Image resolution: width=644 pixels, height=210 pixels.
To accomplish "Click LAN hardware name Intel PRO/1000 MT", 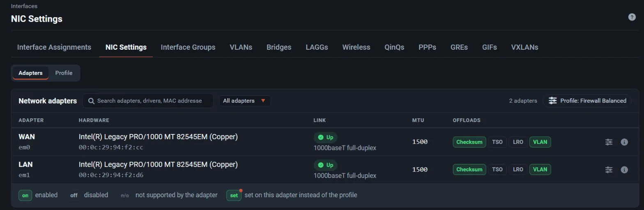I will pyautogui.click(x=158, y=164).
